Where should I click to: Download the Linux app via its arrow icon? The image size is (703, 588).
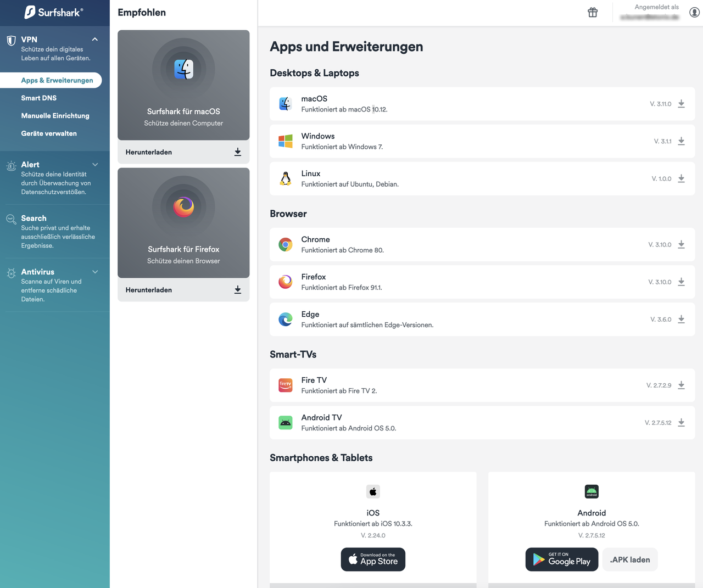[681, 178]
